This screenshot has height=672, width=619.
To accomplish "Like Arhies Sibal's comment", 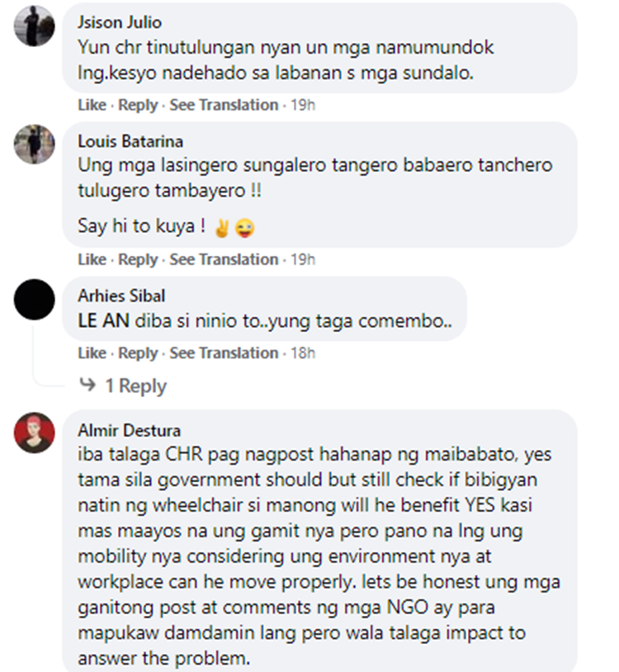I will [x=92, y=353].
